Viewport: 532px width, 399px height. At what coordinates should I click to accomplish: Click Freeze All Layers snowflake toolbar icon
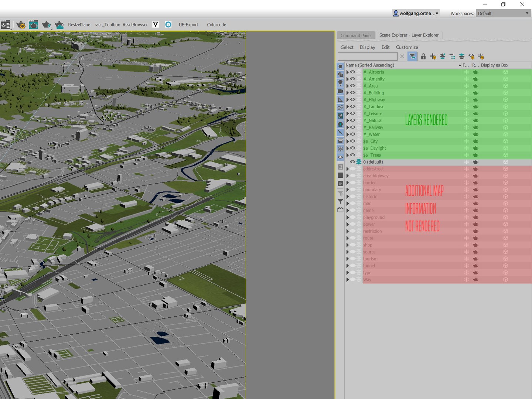click(481, 56)
